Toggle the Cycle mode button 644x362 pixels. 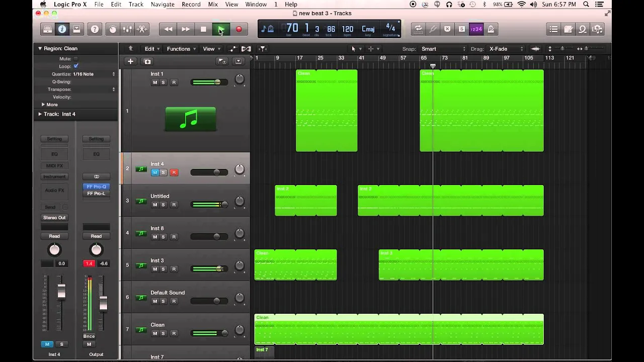[418, 29]
